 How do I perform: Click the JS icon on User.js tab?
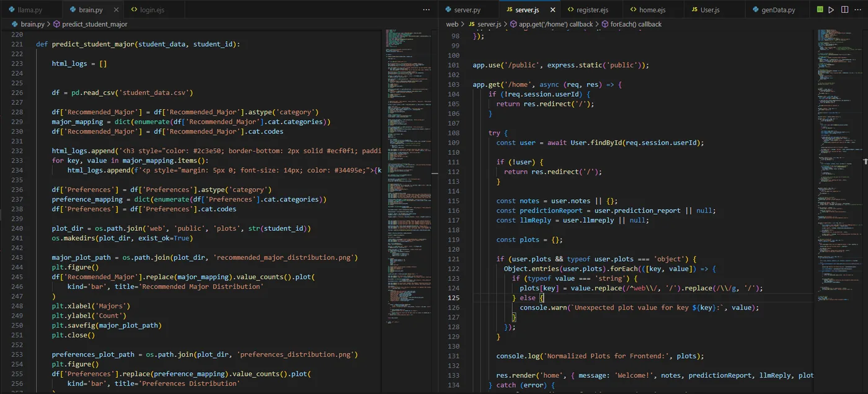tap(694, 10)
